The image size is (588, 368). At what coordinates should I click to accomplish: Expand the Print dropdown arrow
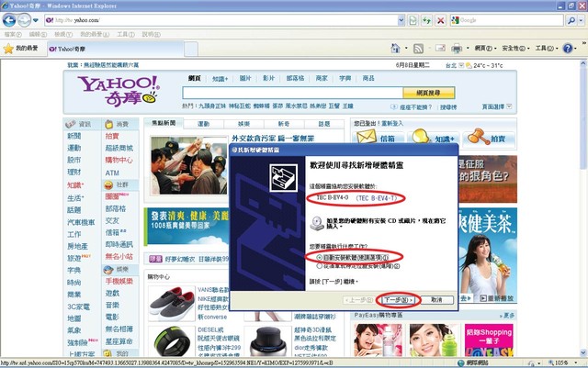tap(468, 49)
